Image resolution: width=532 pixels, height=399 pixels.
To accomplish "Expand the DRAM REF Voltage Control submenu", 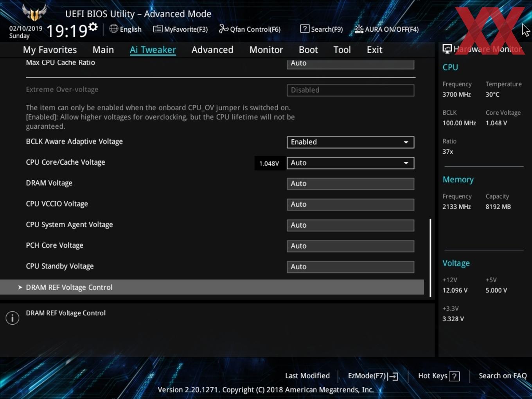I will click(212, 287).
